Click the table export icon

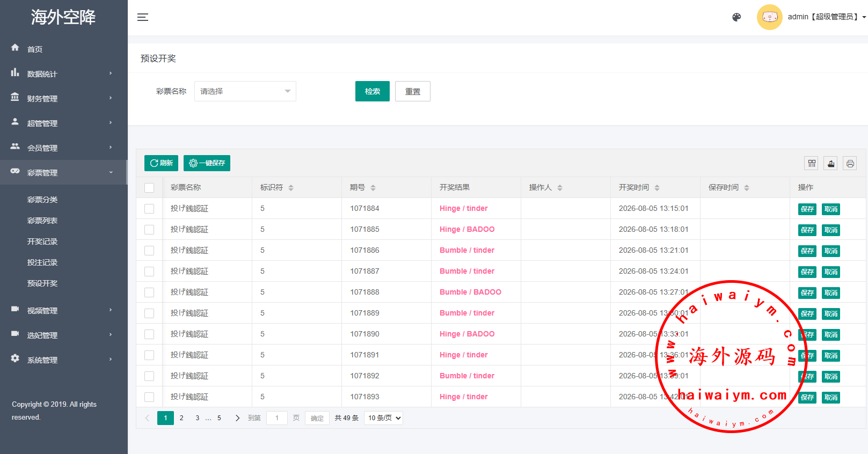831,163
